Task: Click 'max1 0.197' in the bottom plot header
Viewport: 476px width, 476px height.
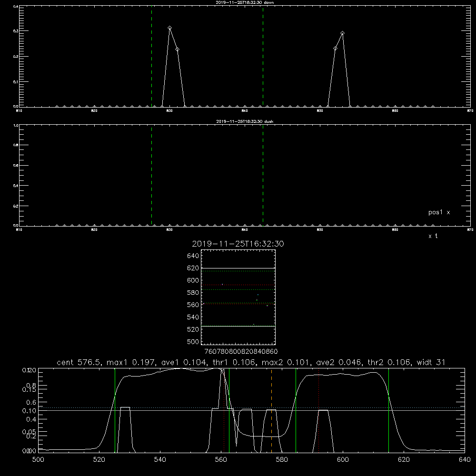Action: [x=131, y=362]
